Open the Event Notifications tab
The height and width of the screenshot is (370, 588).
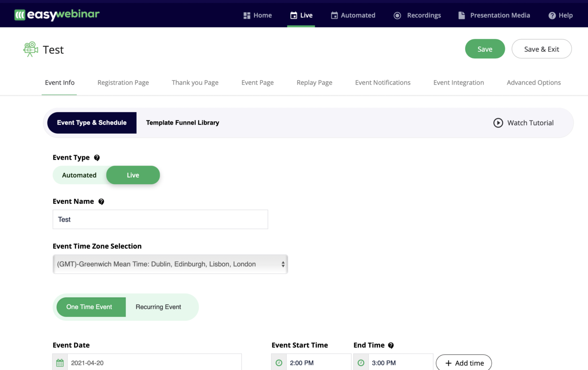point(382,82)
